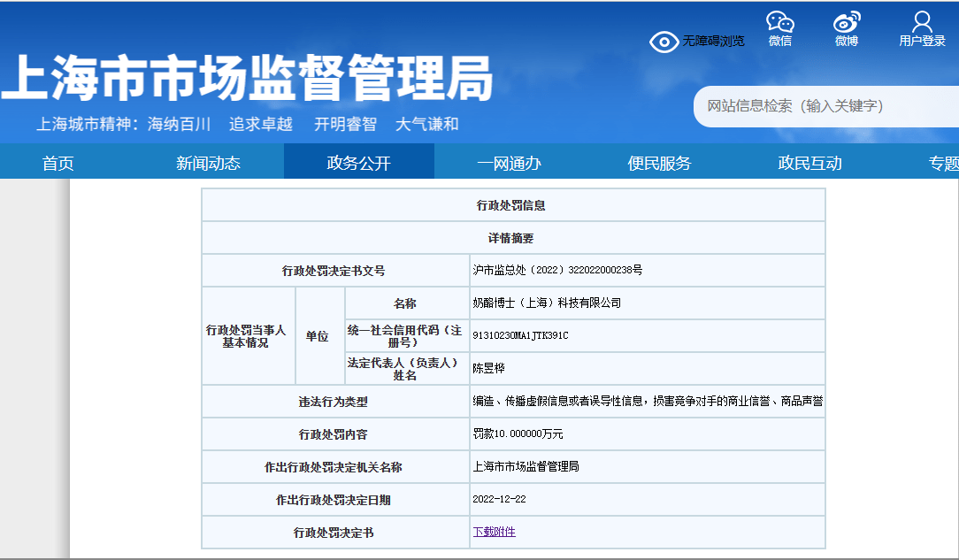The height and width of the screenshot is (560, 959).
Task: Click the decision date 2022-12-22
Action: [x=499, y=499]
